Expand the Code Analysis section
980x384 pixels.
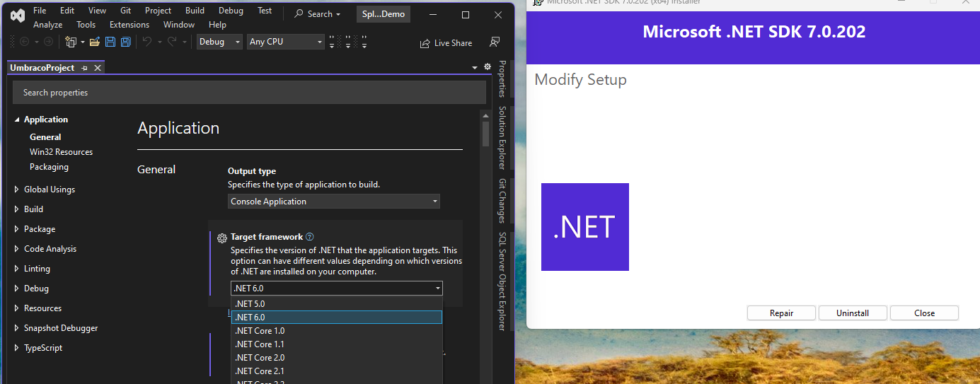click(x=17, y=249)
